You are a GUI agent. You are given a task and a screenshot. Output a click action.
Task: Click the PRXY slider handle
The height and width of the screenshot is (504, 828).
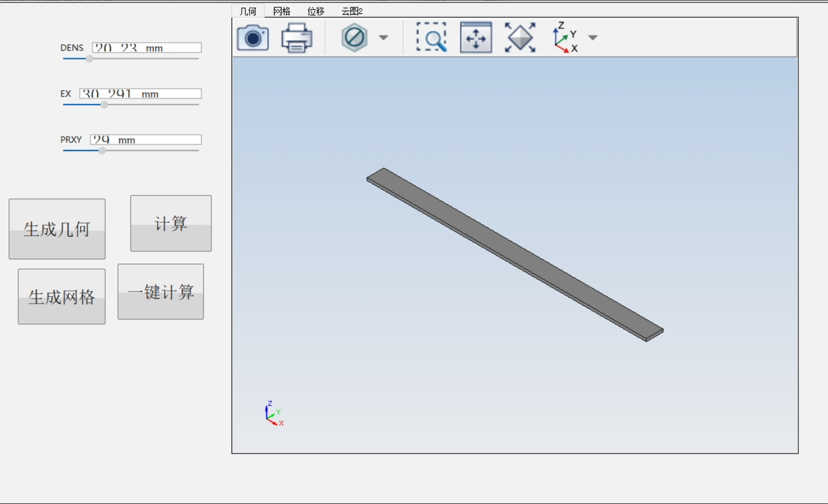coord(102,151)
